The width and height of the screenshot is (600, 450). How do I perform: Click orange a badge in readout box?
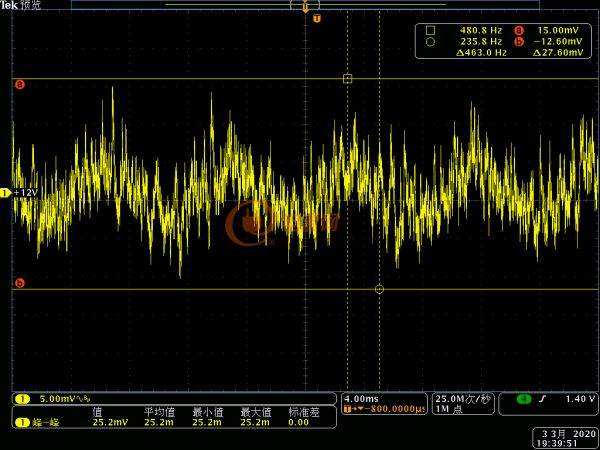click(518, 30)
